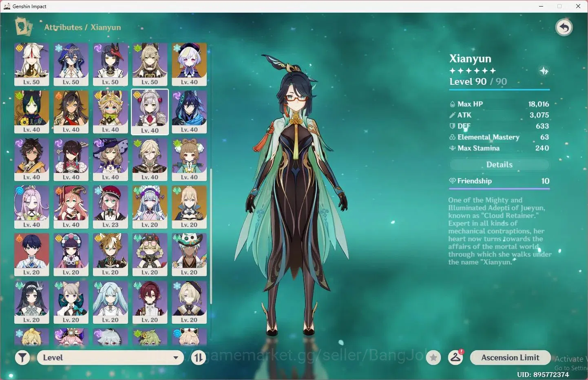
Task: Select the Lv. 20 Pyro card with red background
Action: [x=31, y=255]
